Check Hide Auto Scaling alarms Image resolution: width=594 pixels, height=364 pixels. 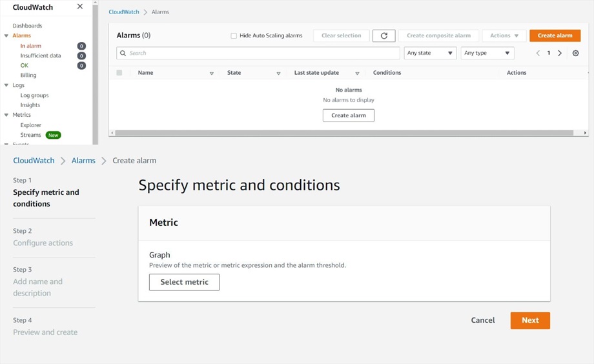(x=234, y=35)
